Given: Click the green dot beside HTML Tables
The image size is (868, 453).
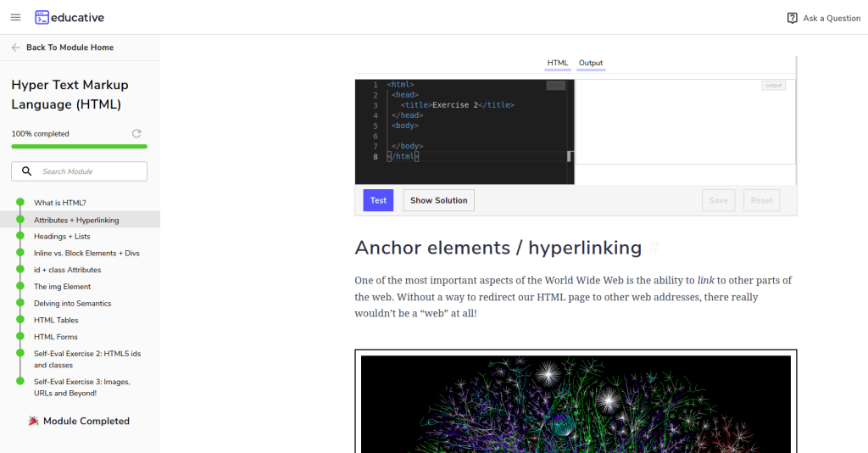Looking at the screenshot, I should coord(20,320).
